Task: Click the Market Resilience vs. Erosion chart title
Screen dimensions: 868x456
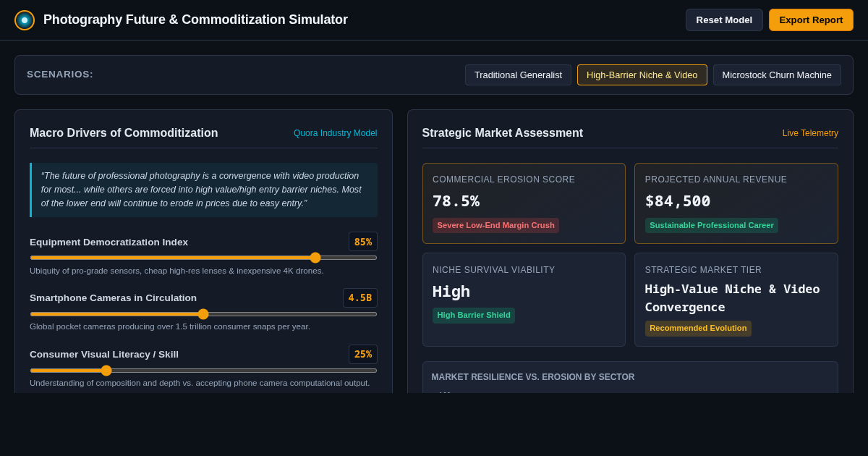Action: pos(533,377)
